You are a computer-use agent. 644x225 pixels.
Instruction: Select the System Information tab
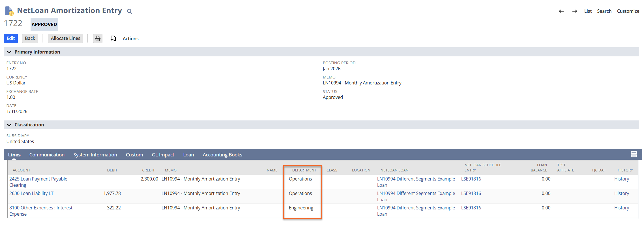(x=95, y=155)
